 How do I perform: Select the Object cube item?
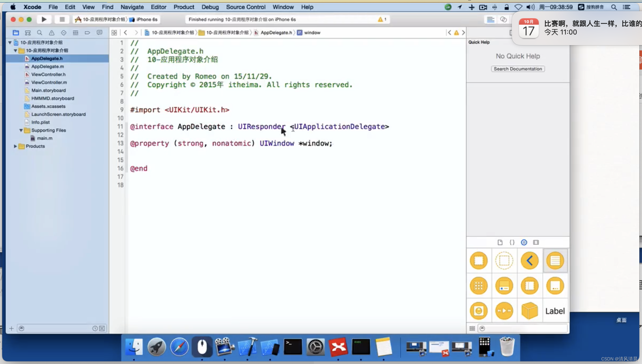[530, 311]
